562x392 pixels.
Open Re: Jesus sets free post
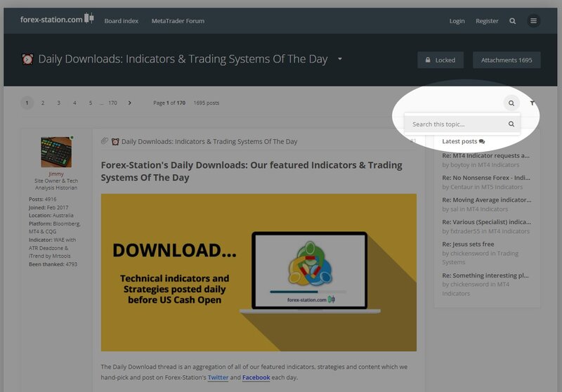pos(468,244)
